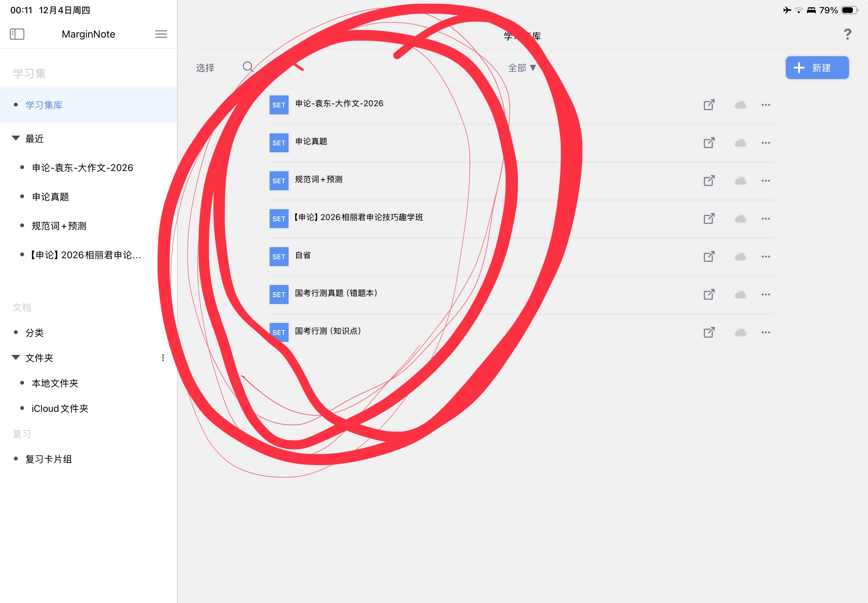The height and width of the screenshot is (603, 868).
Task: Select 学习集库 in the sidebar
Action: coord(44,105)
